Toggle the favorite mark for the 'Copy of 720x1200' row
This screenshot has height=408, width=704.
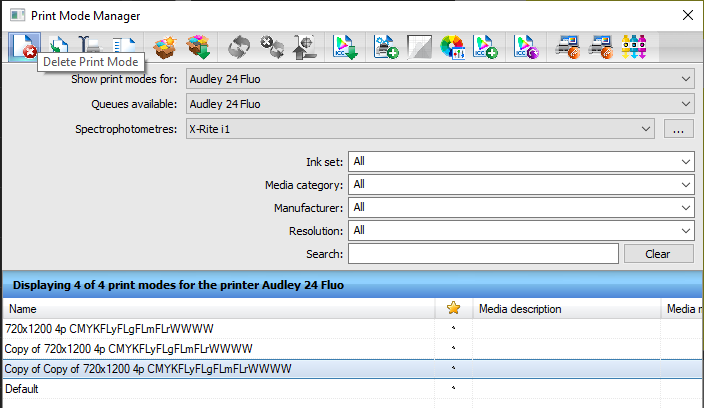tap(453, 348)
